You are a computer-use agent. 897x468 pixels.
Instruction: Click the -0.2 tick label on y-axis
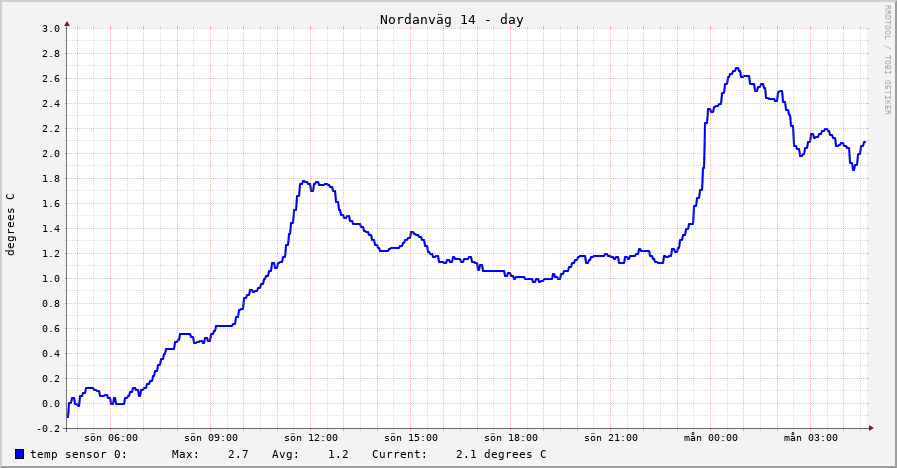tap(47, 428)
